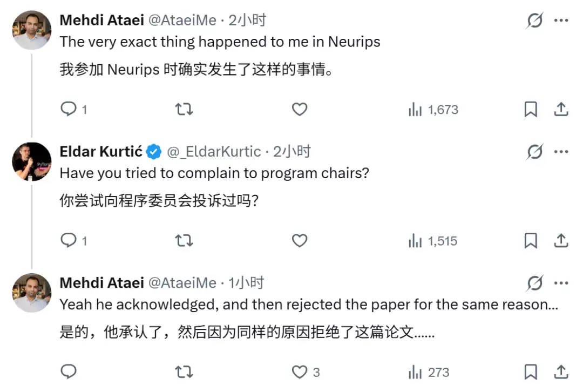Open @AtaeiMe handle on first tweet

(182, 21)
